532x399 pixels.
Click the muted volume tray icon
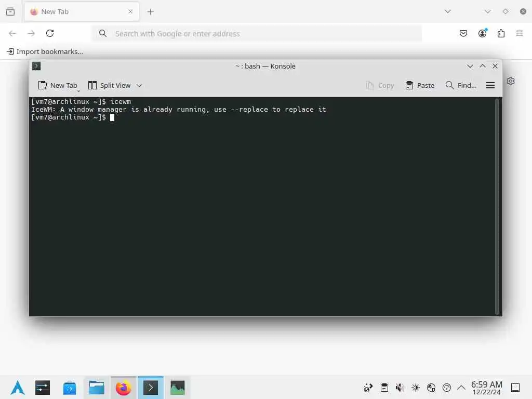coord(400,388)
